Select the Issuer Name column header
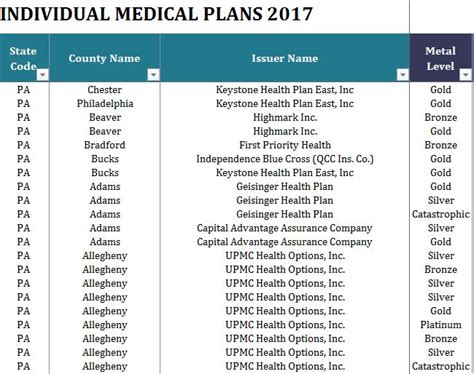This screenshot has height=374, width=474. coord(285,58)
